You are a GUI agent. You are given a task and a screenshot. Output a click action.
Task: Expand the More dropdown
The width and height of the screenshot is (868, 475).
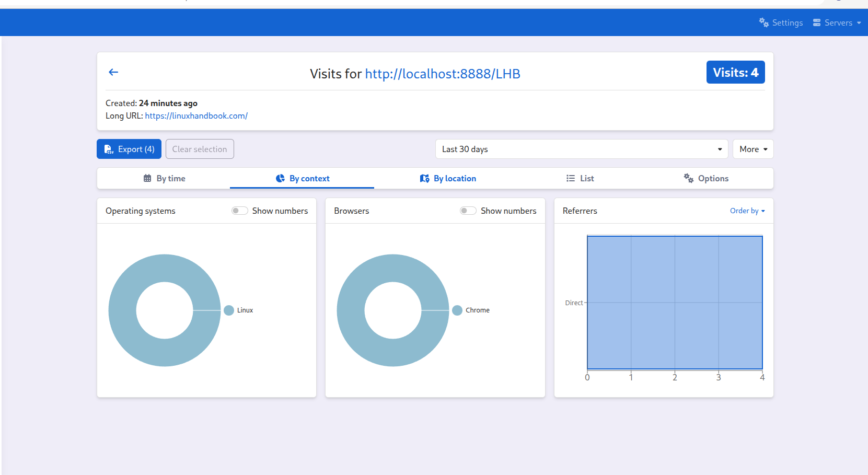point(753,149)
